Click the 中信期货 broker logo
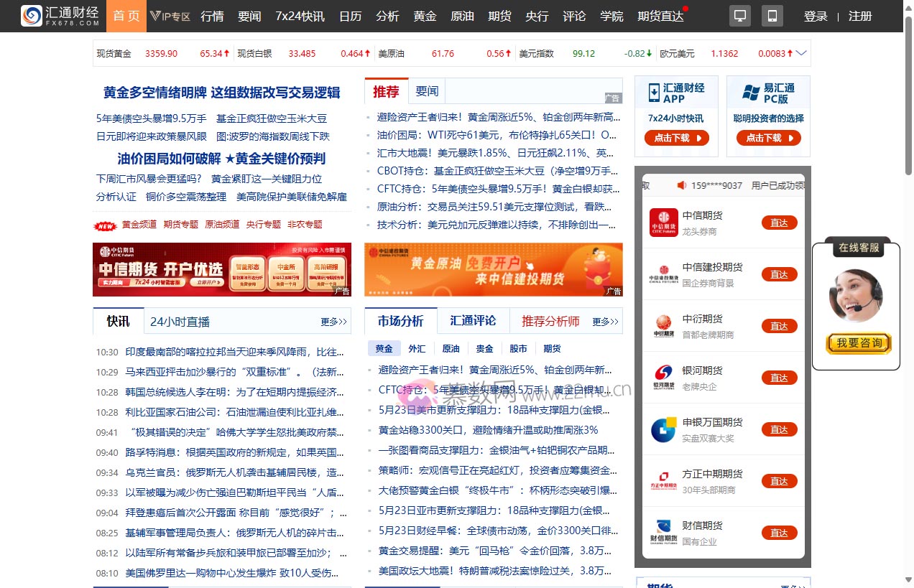914x588 pixels. (x=663, y=222)
